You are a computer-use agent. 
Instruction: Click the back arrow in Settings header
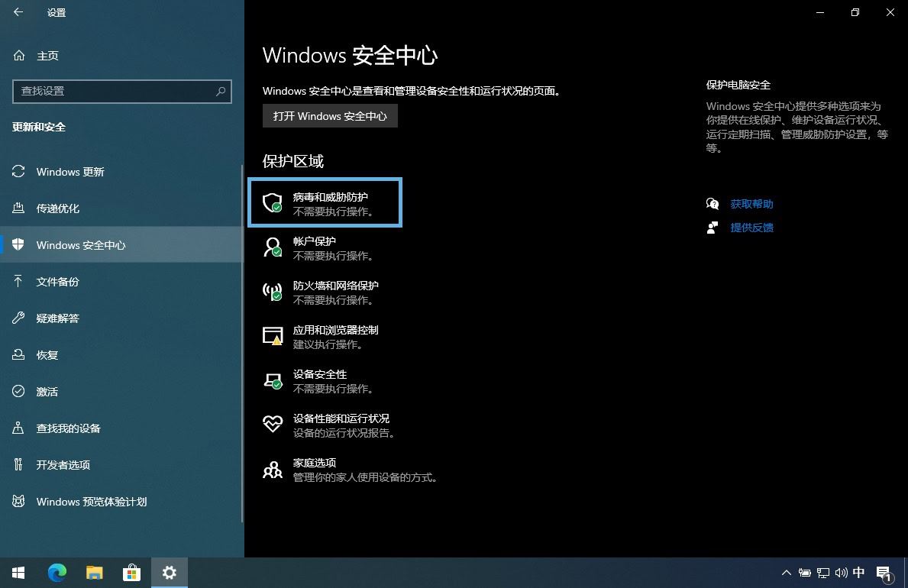coord(18,12)
